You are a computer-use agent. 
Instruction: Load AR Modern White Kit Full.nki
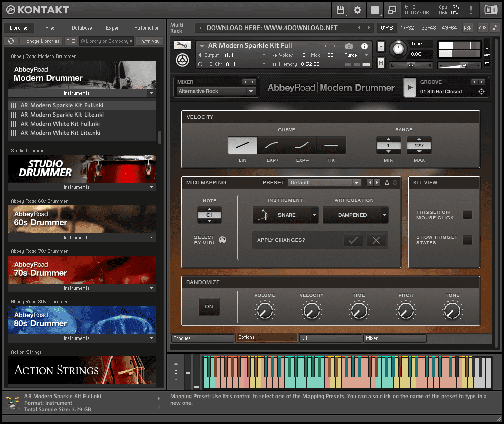coord(81,124)
